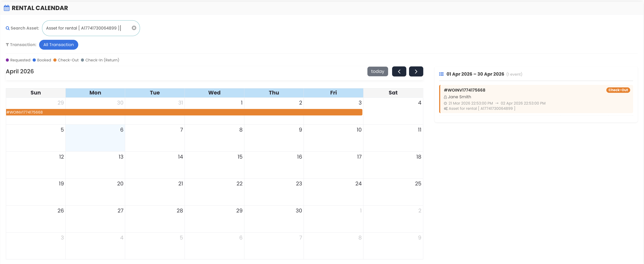Click the Rental Calendar header icon
Viewport: 644px width, 264px height.
[x=7, y=8]
